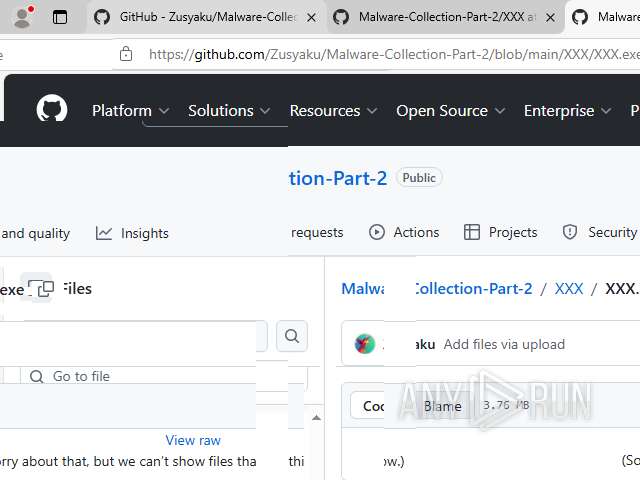Open Collection-Part-2 breadcrumb link
This screenshot has width=640, height=480.
tap(473, 289)
